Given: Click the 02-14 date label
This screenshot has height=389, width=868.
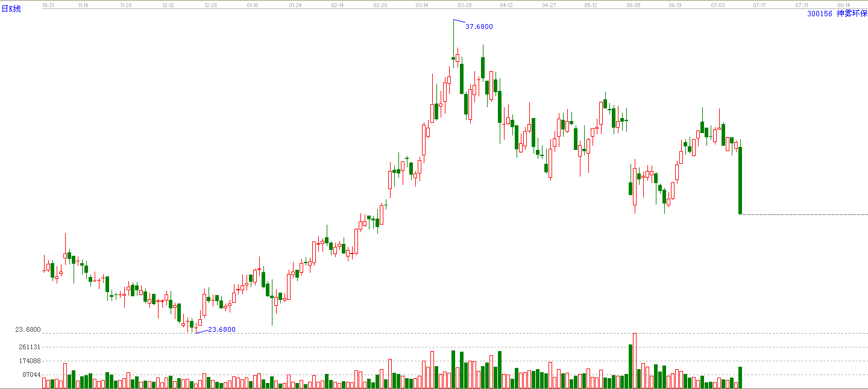Looking at the screenshot, I should click(338, 4).
